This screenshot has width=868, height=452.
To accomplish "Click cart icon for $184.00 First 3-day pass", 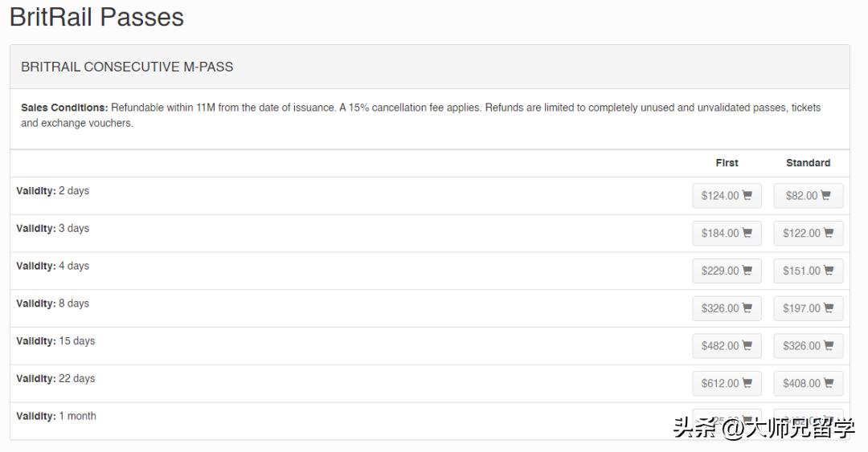I will pos(747,233).
